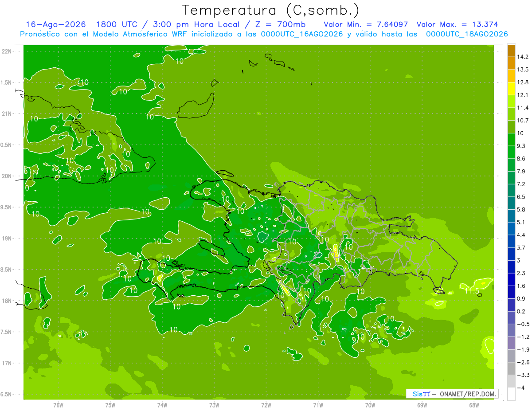The width and height of the screenshot is (532, 411).
Task: Click the "68W" longitude axis label
Action: [474, 405]
